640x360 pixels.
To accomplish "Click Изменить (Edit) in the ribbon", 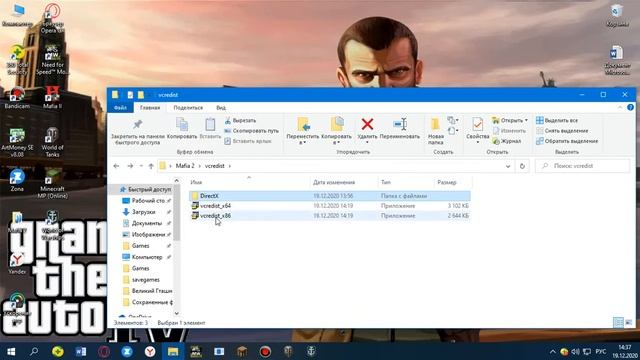I will coord(509,131).
